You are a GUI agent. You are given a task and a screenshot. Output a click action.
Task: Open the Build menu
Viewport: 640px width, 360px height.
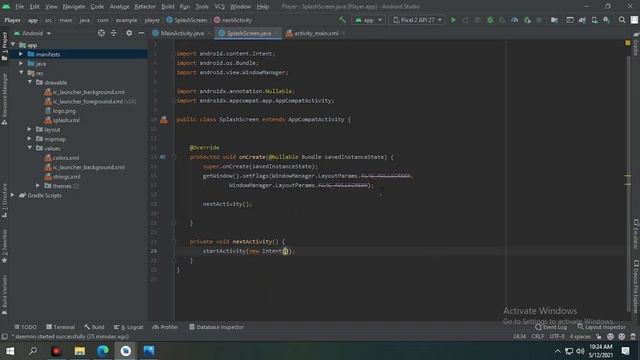tap(168, 7)
